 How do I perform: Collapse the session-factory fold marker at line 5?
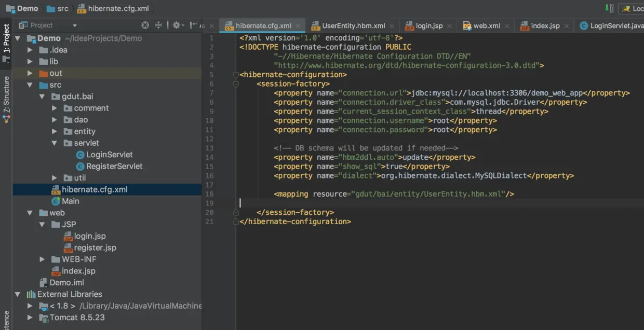click(236, 74)
